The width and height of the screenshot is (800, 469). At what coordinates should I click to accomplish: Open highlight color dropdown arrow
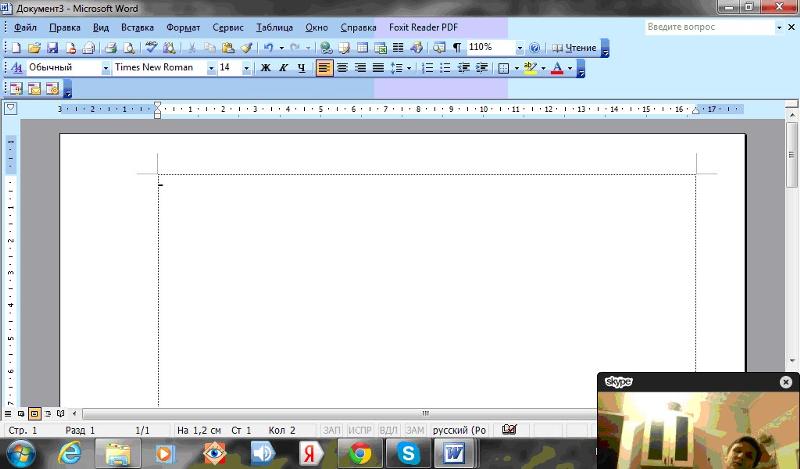coord(543,68)
